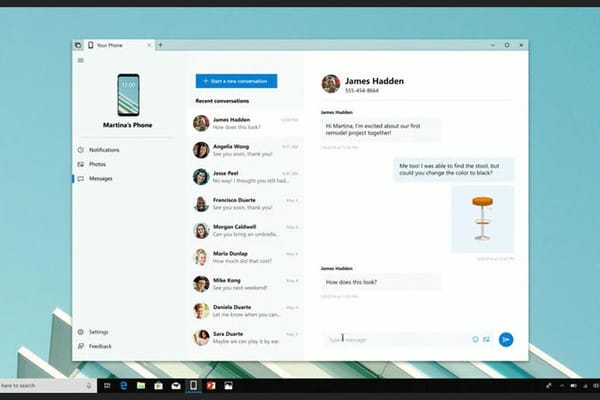Open Settings in the sidebar
The image size is (600, 400).
click(98, 332)
